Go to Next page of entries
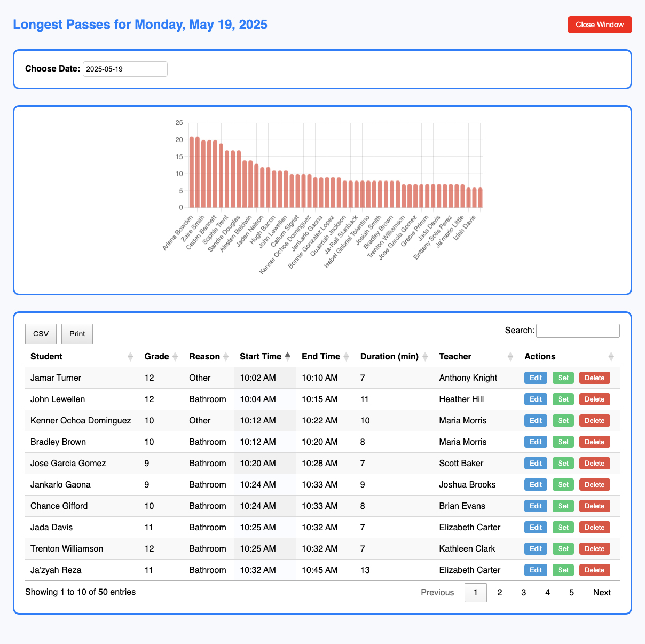The height and width of the screenshot is (644, 645). [602, 593]
